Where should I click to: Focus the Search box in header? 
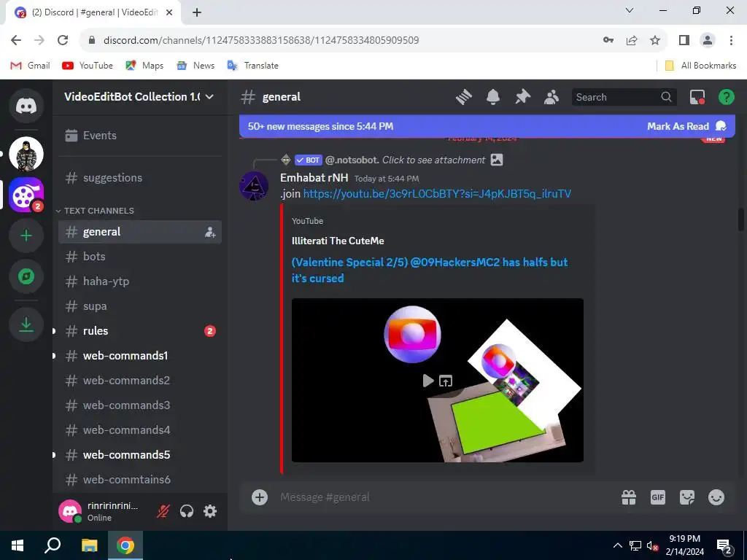[x=624, y=97]
